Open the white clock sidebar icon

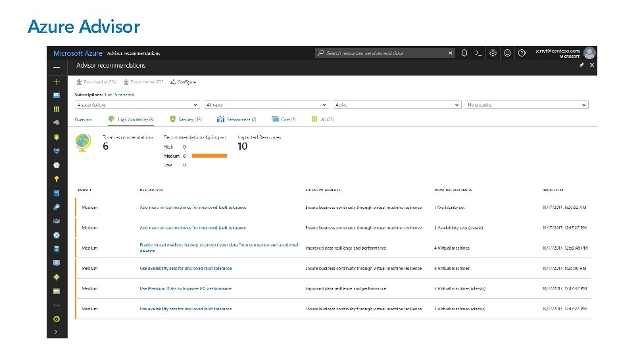57,165
